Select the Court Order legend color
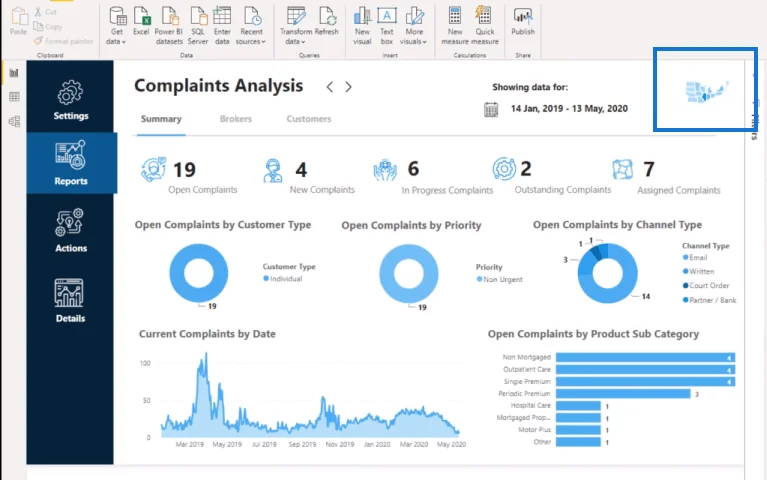 pos(685,285)
